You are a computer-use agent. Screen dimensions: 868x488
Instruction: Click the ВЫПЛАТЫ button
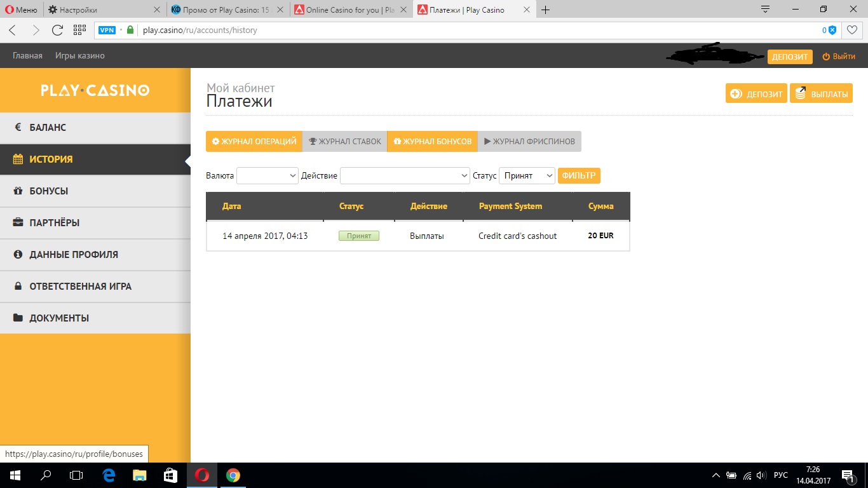[x=821, y=93]
